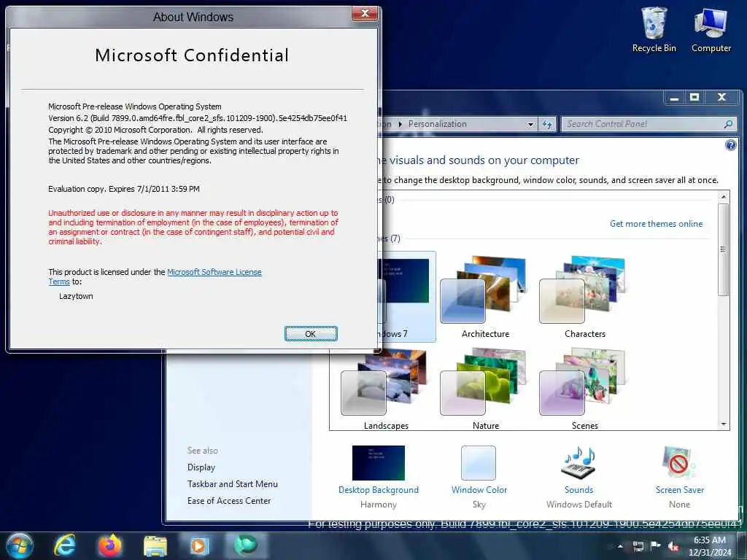Open the Recycle Bin desktop icon
Screen dimensions: 747x560
(654, 29)
